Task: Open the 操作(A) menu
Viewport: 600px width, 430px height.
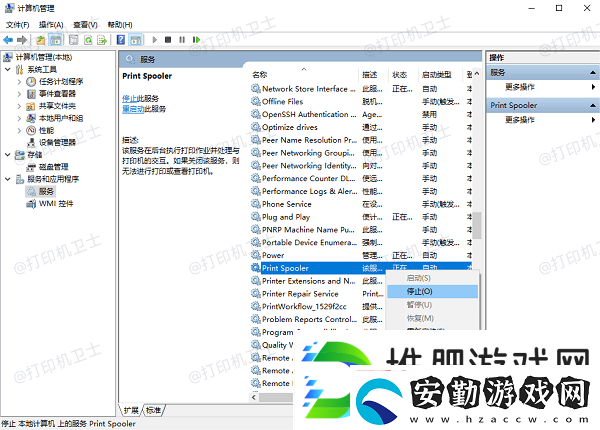Action: click(51, 25)
